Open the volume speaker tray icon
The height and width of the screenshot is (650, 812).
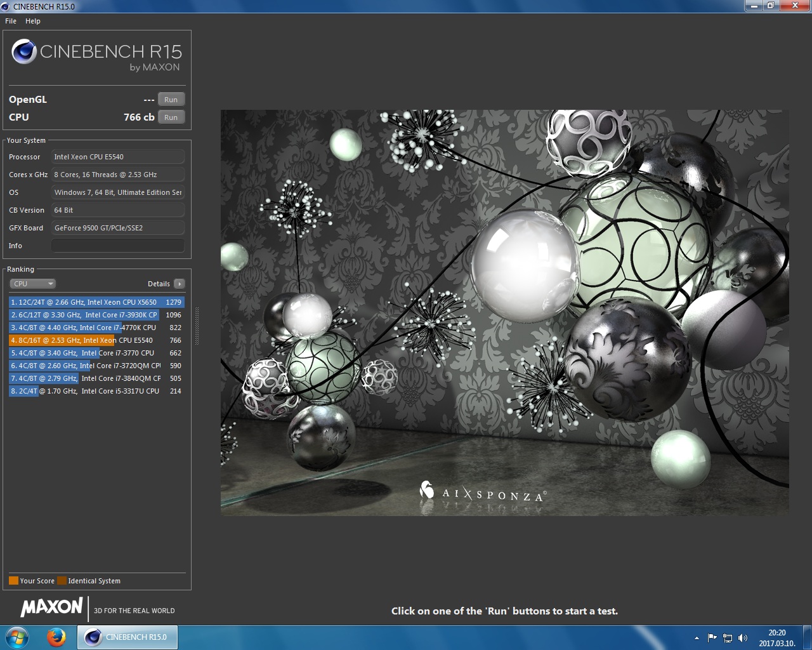click(743, 638)
